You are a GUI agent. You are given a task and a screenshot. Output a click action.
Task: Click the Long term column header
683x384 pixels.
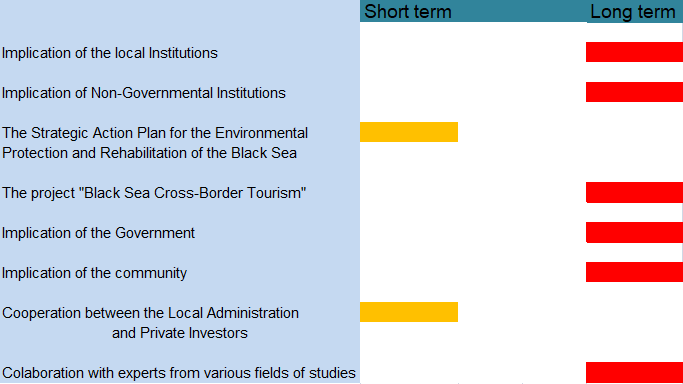click(632, 12)
